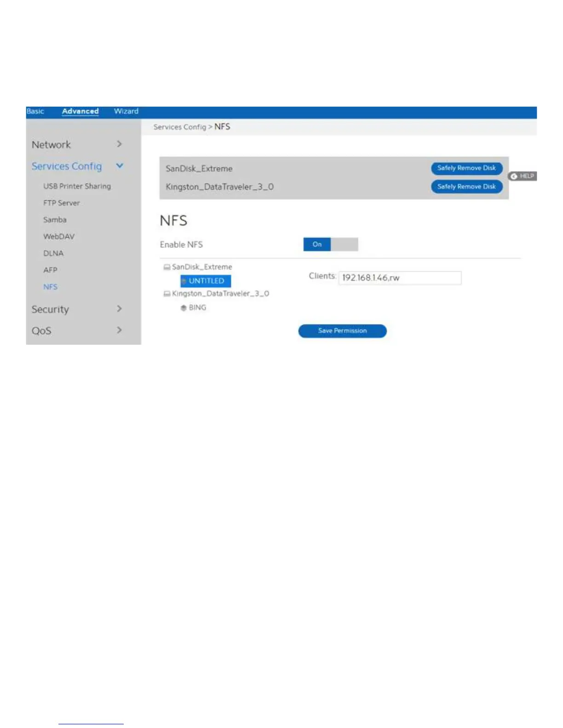This screenshot has width=563, height=728.
Task: Focus the Clients input field
Action: 400,278
